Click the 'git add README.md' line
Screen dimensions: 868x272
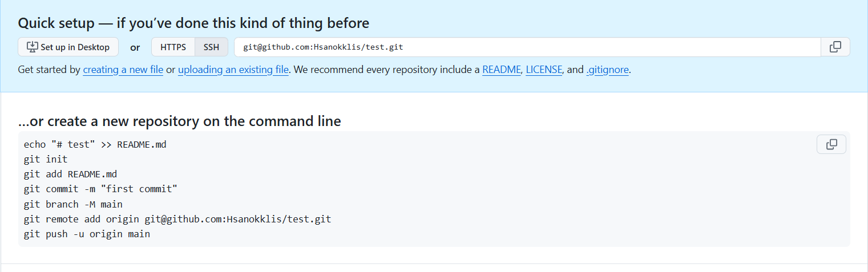coord(70,174)
